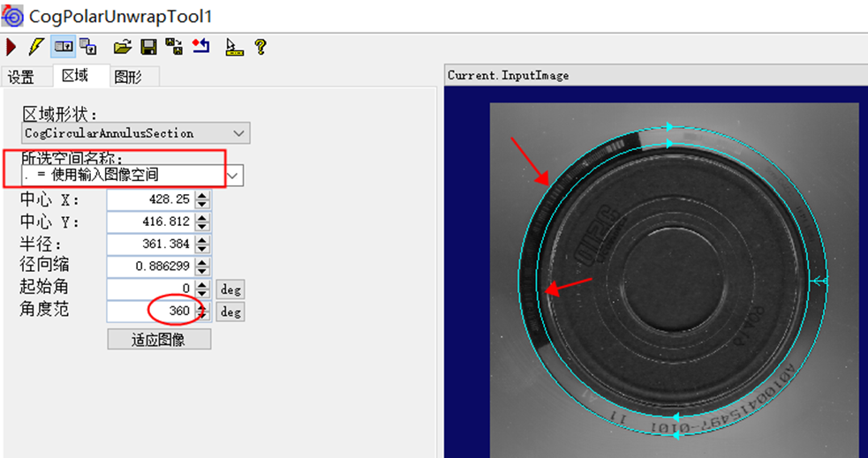This screenshot has height=458, width=868.
Task: Click the 起始角 start angle field
Action: pos(151,289)
